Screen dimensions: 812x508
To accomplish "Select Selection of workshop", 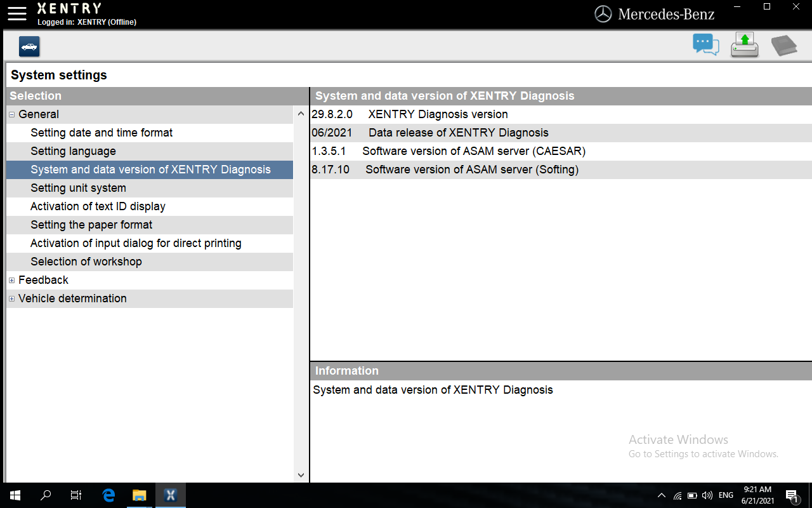I will [x=150, y=262].
